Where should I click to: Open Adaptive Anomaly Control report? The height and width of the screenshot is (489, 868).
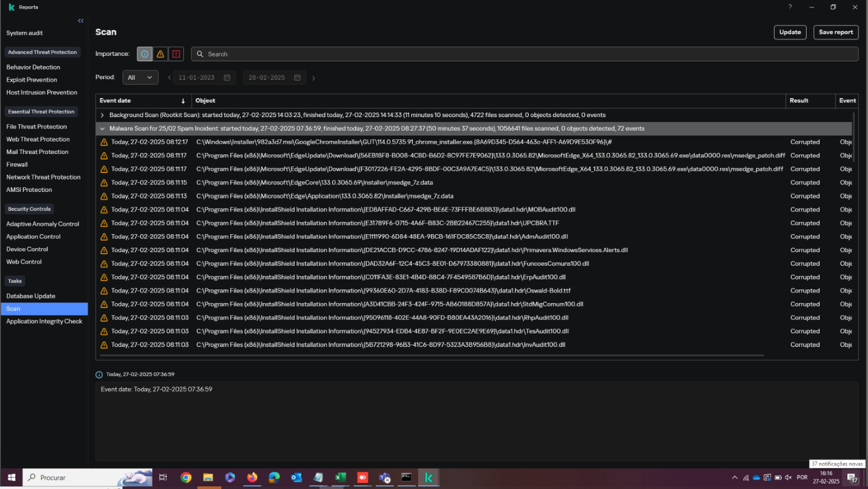click(43, 224)
